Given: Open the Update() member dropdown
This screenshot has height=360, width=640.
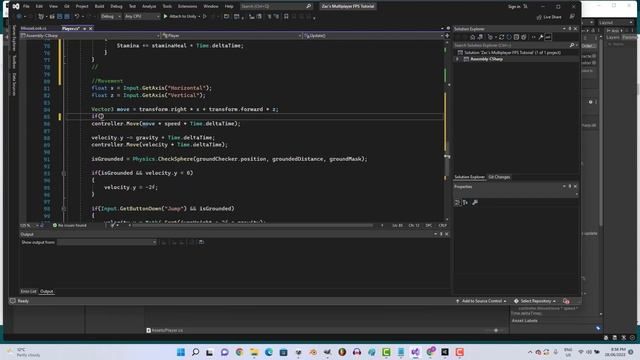Looking at the screenshot, I should tap(373, 36).
